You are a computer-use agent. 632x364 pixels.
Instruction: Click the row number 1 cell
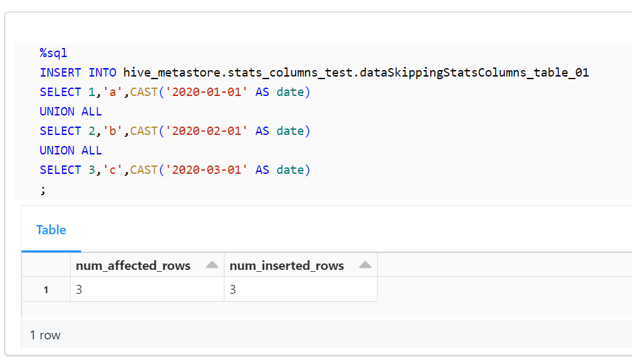point(45,289)
